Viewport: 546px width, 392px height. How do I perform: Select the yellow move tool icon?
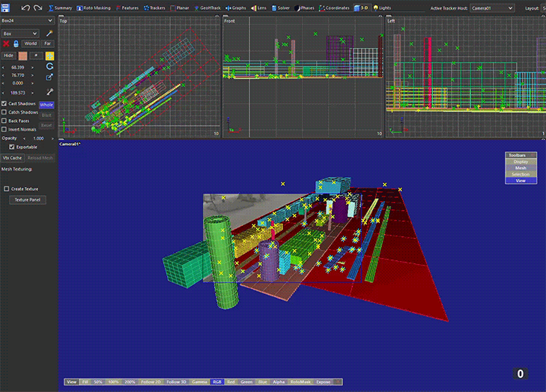click(49, 56)
